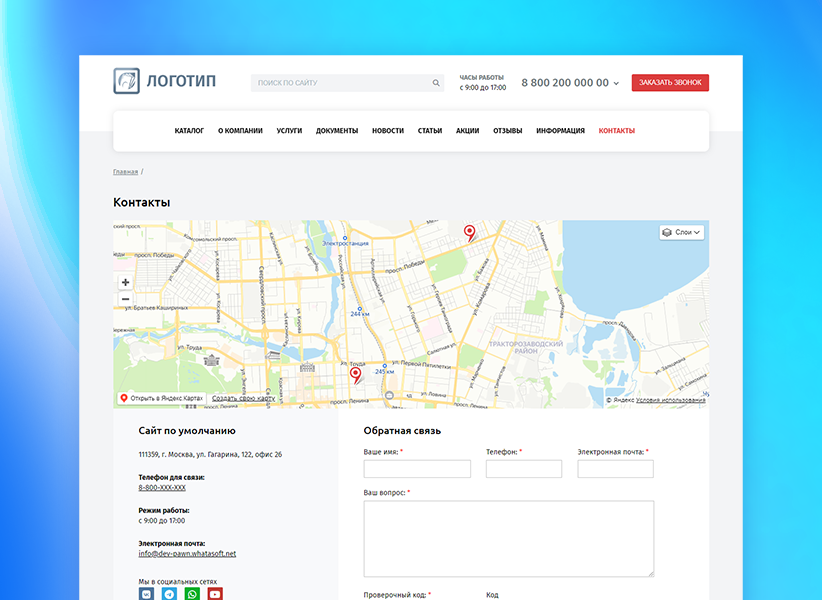Click the info@dev-pawn.whatasoft.net email link

[x=187, y=553]
